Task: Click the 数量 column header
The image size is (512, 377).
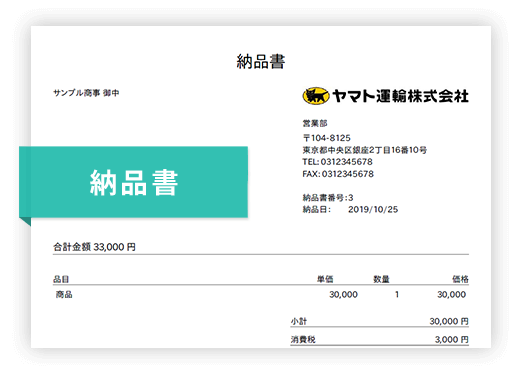Action: 381,279
